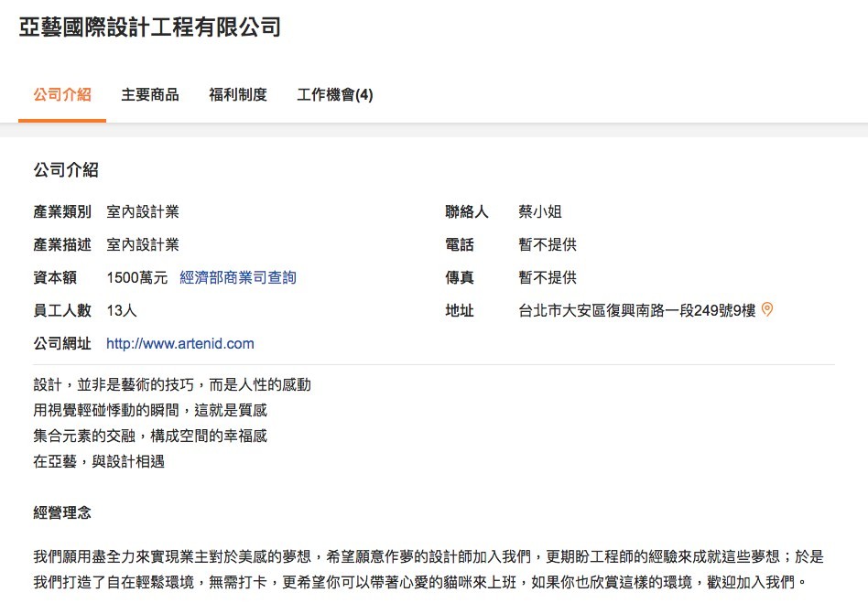
Task: Click the 經營理念 section heading
Action: (62, 512)
